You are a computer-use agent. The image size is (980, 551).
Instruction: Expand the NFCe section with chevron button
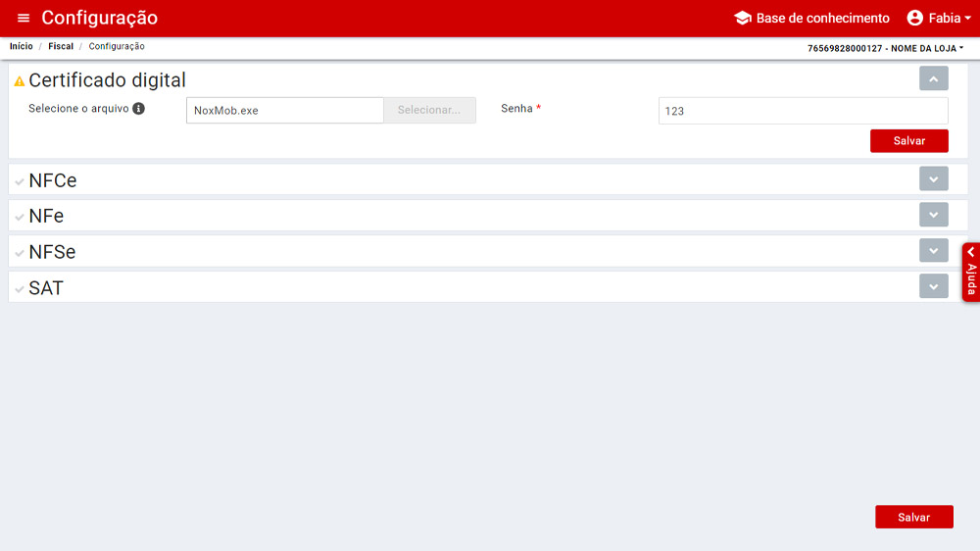(x=933, y=178)
